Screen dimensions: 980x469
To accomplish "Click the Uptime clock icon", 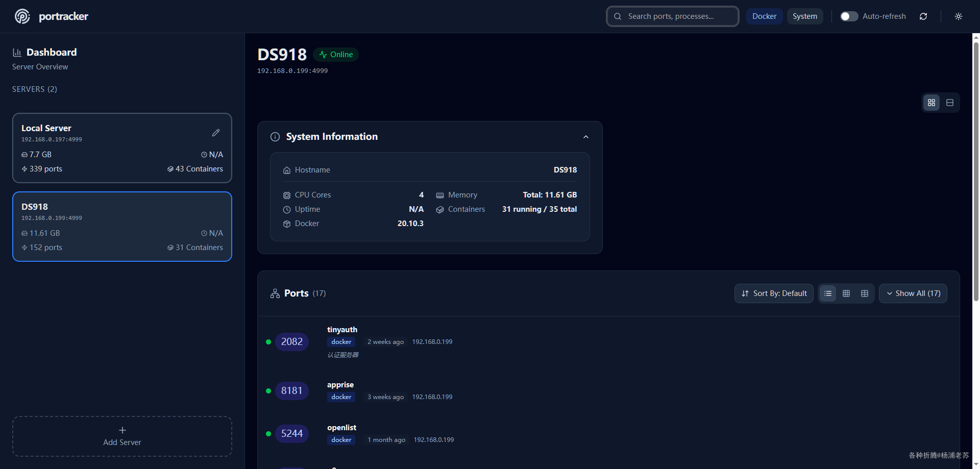I will pos(287,210).
